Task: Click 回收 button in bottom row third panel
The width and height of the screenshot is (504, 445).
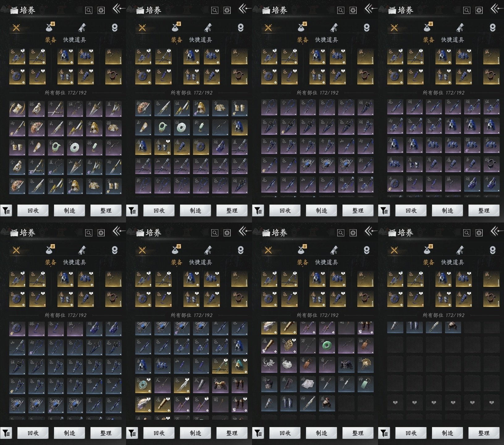Action: coord(285,433)
